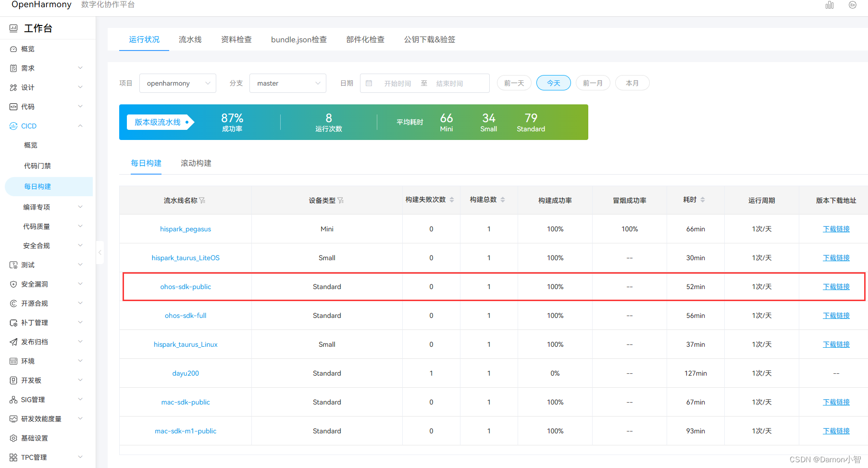Collapse sidebar with the side handle arrow
Image resolution: width=868 pixels, height=468 pixels.
tap(100, 253)
